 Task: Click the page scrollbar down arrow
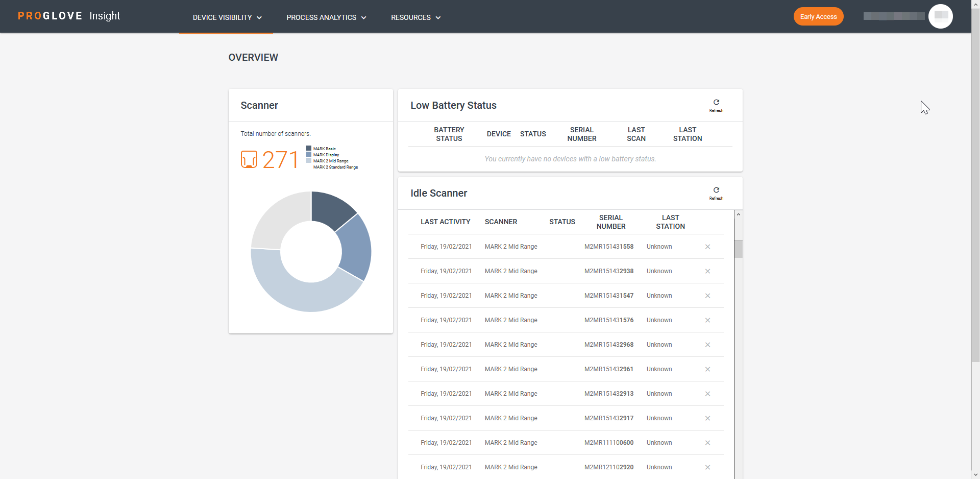tap(975, 474)
